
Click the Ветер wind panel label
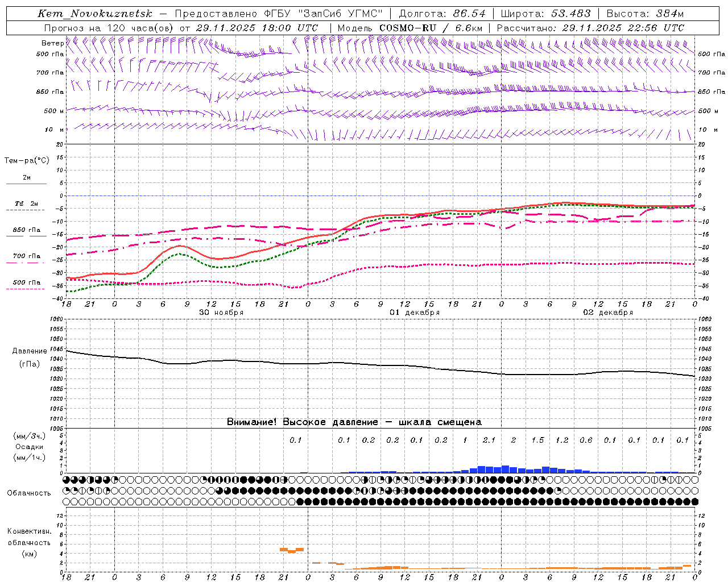[x=52, y=43]
